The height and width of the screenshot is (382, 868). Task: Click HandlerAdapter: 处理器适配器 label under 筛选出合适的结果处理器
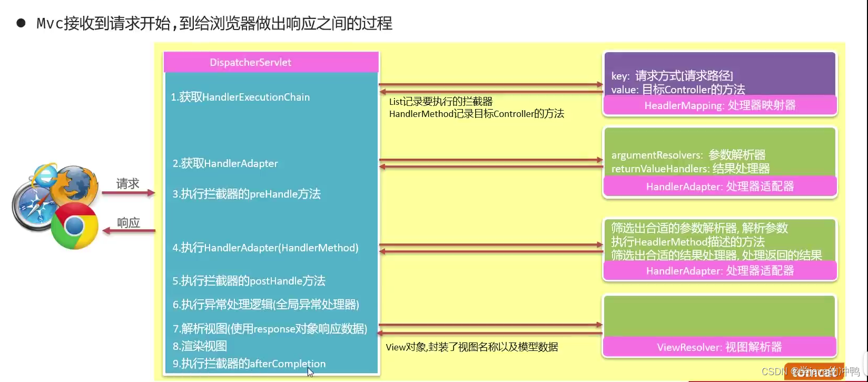coord(720,271)
